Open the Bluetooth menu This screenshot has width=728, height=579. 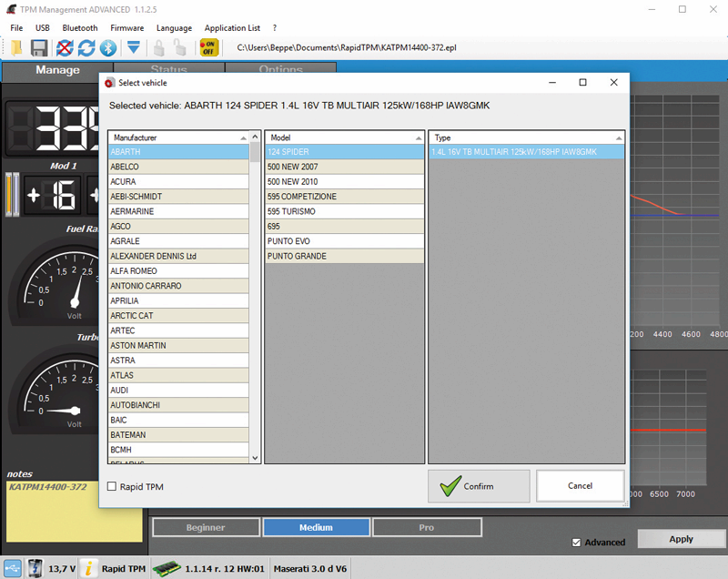[x=80, y=28]
